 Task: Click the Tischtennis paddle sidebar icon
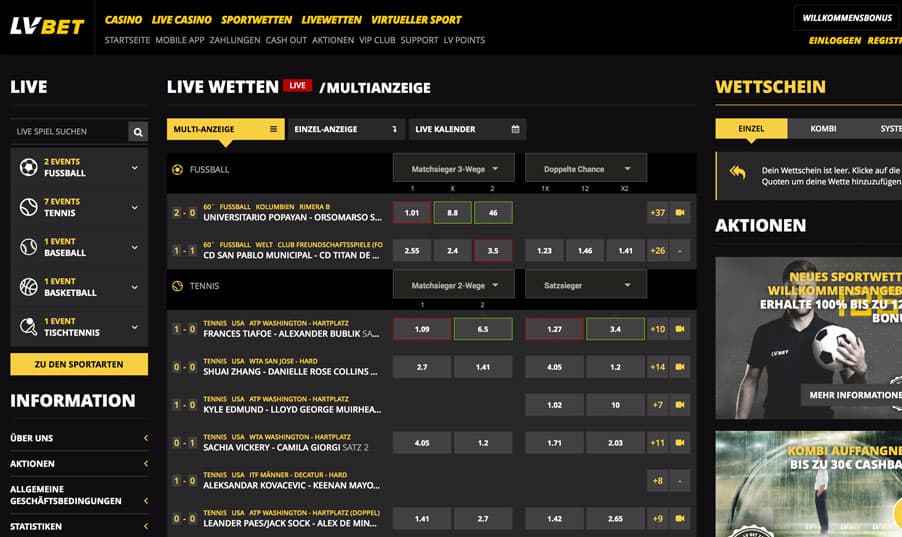(x=28, y=326)
